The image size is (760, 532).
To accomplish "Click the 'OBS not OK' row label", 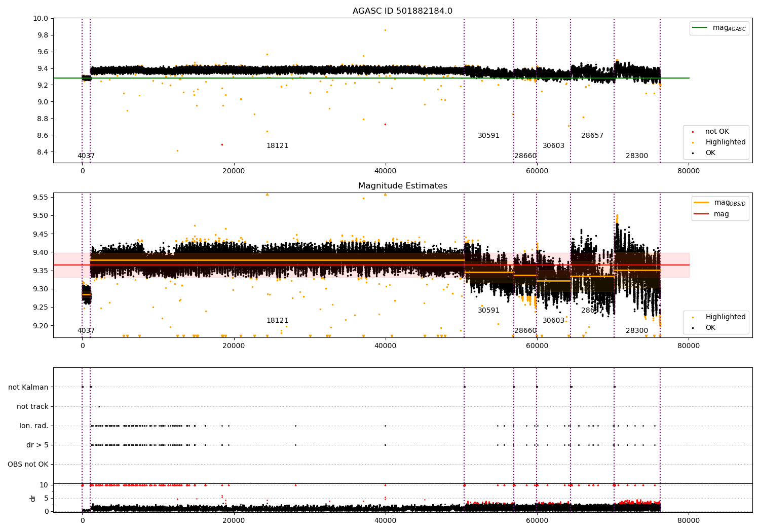I will pos(28,465).
